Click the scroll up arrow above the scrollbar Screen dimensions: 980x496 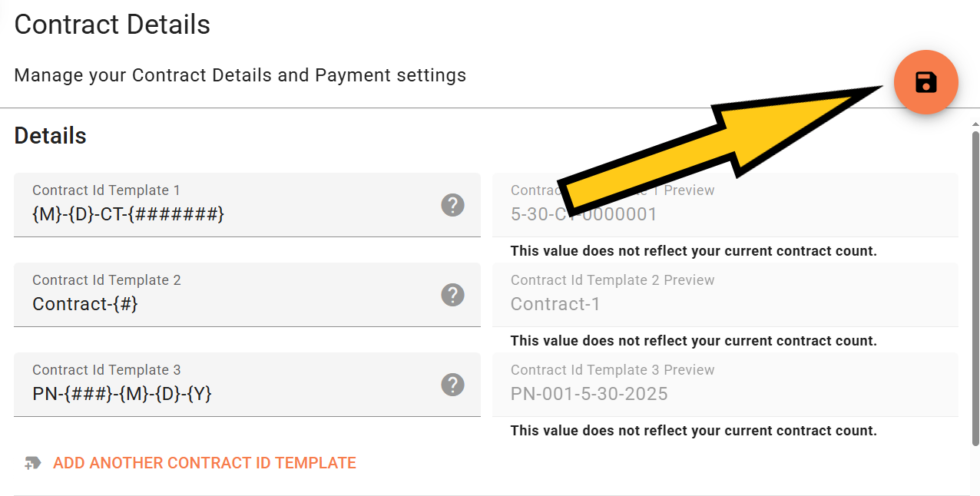click(975, 124)
